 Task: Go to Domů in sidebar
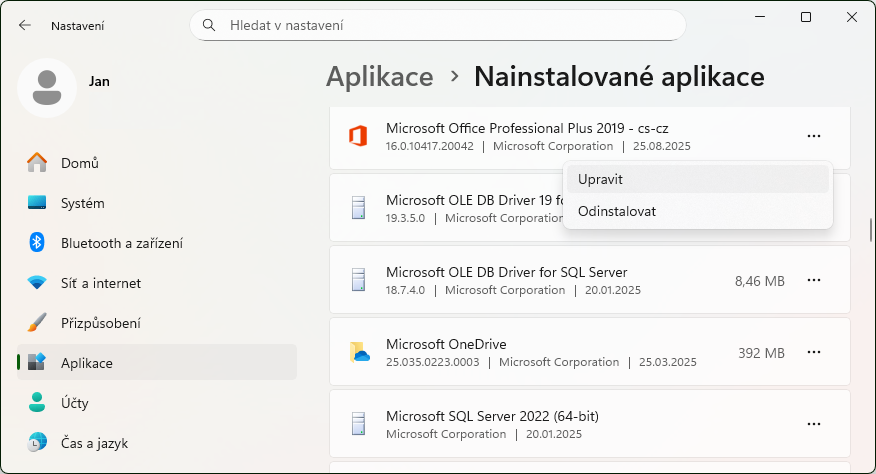[x=79, y=163]
